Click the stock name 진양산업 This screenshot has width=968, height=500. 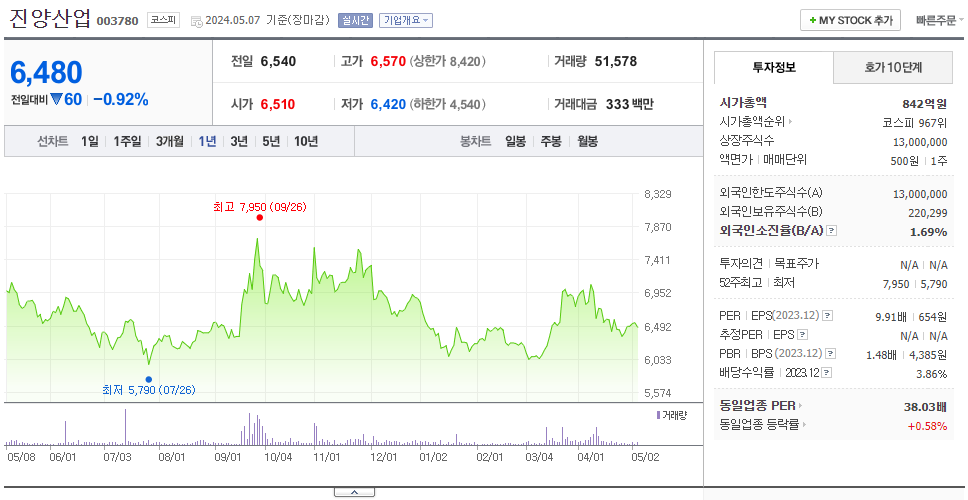(51, 19)
